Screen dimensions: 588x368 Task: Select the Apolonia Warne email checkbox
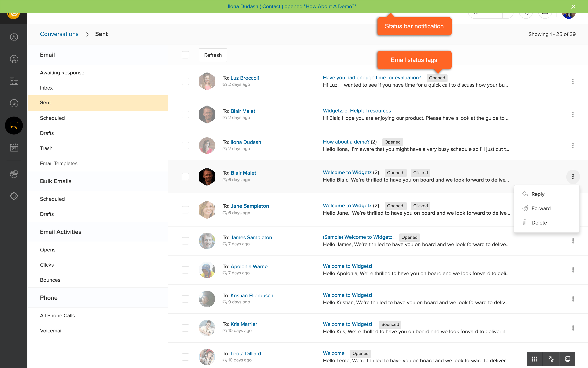coord(185,270)
